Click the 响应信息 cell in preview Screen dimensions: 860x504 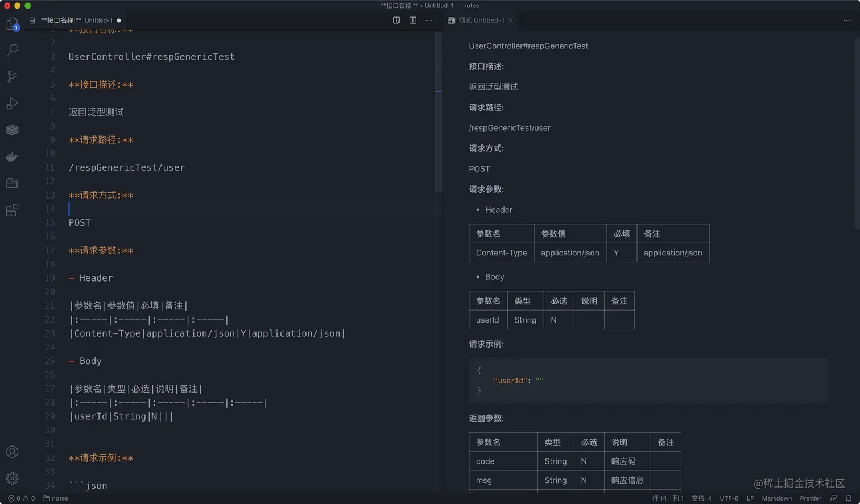pyautogui.click(x=627, y=481)
